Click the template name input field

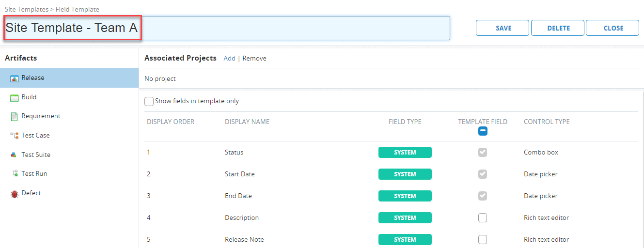pos(291,28)
